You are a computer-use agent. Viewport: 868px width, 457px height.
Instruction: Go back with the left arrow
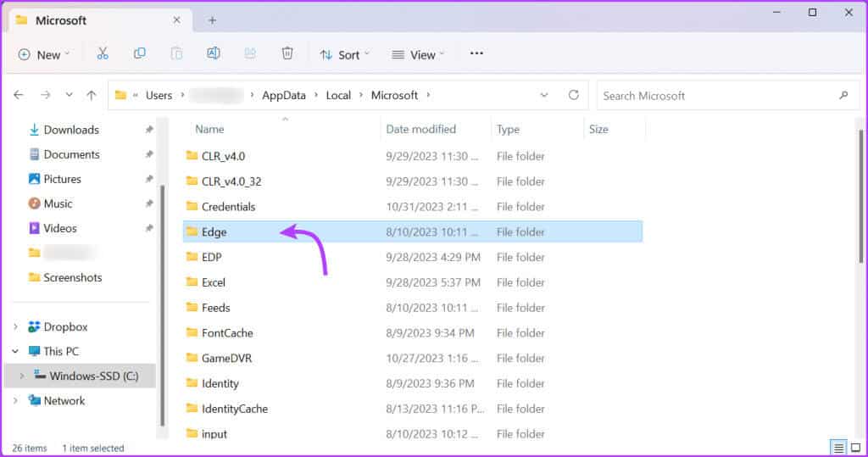(19, 95)
